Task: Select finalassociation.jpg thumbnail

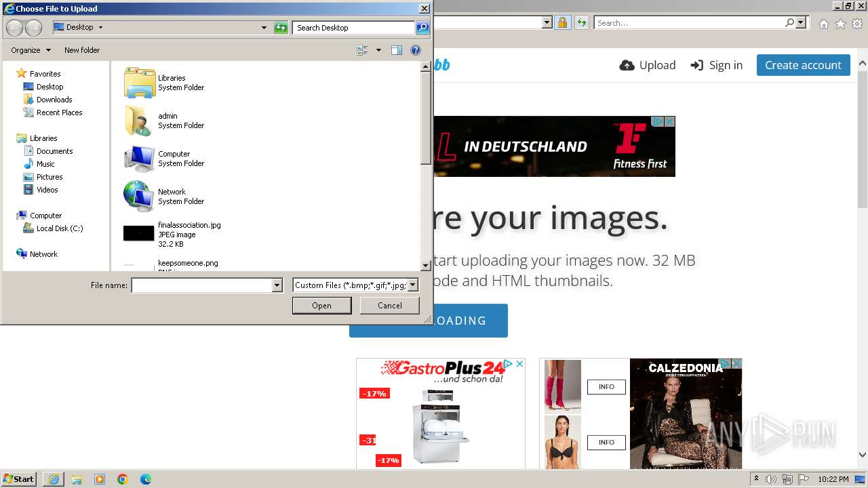Action: (x=139, y=234)
